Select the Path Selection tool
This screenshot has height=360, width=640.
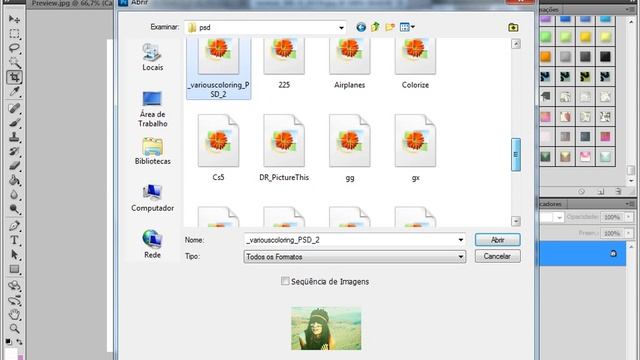point(14,255)
